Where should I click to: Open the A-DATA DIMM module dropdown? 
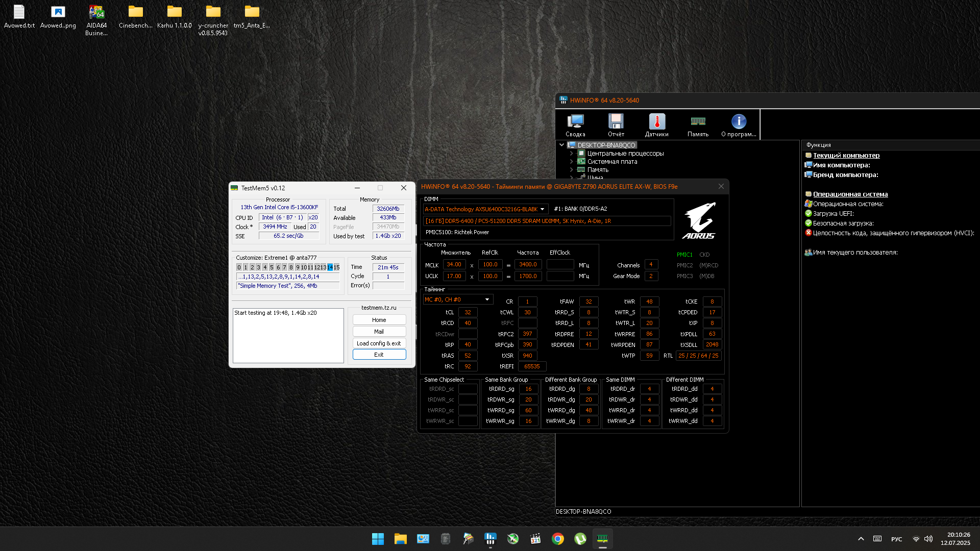tap(542, 209)
